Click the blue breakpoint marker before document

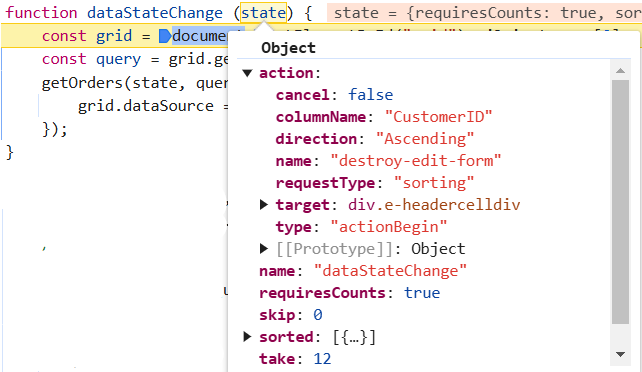pyautogui.click(x=165, y=36)
